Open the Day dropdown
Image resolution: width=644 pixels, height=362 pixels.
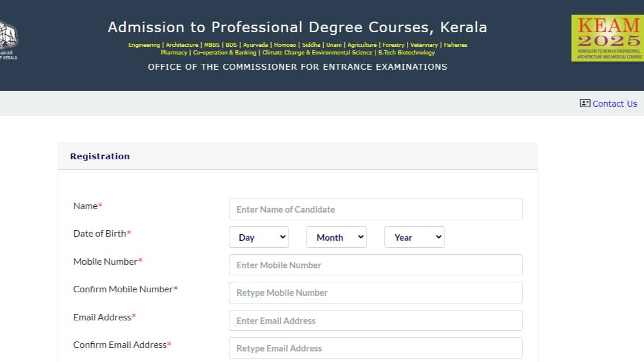pos(259,237)
